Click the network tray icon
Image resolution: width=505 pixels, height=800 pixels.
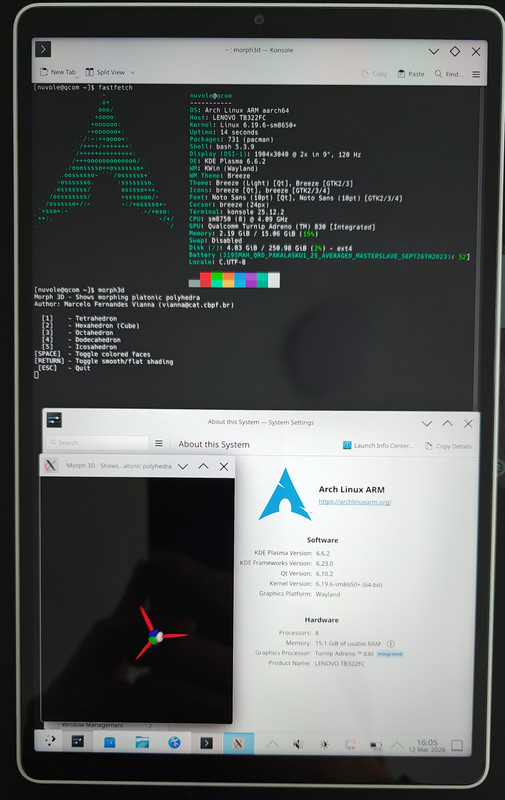pos(350,745)
